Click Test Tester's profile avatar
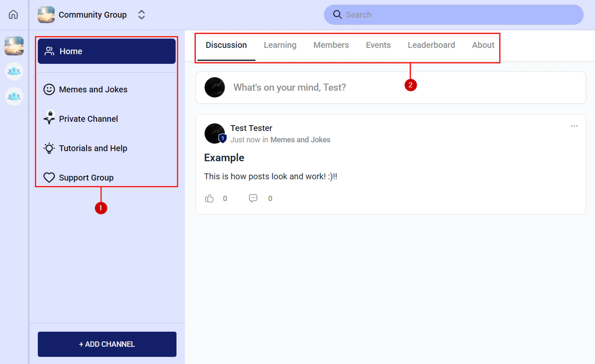 pos(215,133)
